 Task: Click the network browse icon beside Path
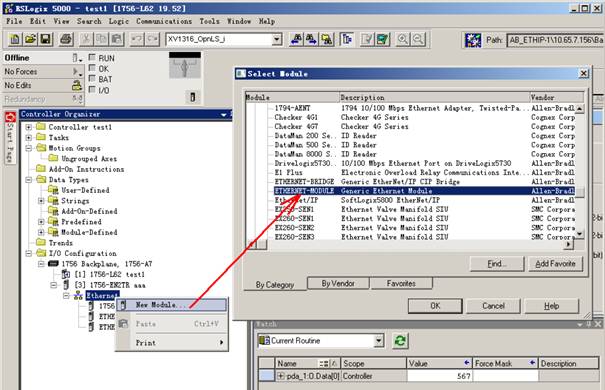point(473,40)
